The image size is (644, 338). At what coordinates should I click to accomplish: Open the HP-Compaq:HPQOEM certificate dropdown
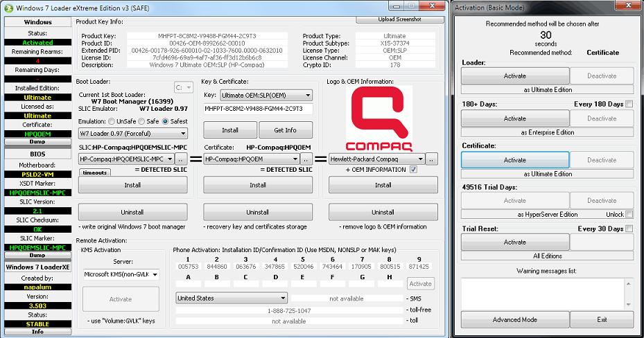pyautogui.click(x=252, y=159)
